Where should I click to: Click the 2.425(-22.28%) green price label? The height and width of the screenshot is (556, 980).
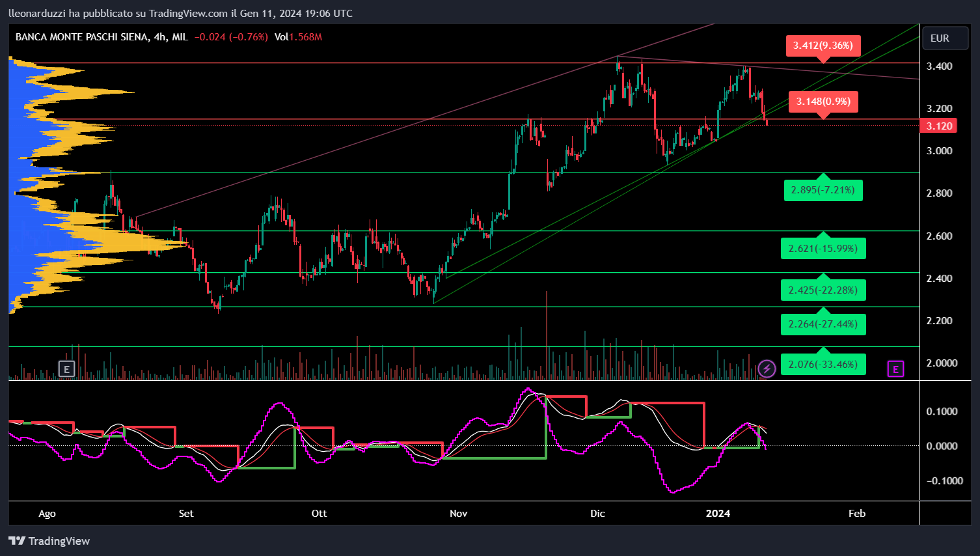(x=823, y=290)
